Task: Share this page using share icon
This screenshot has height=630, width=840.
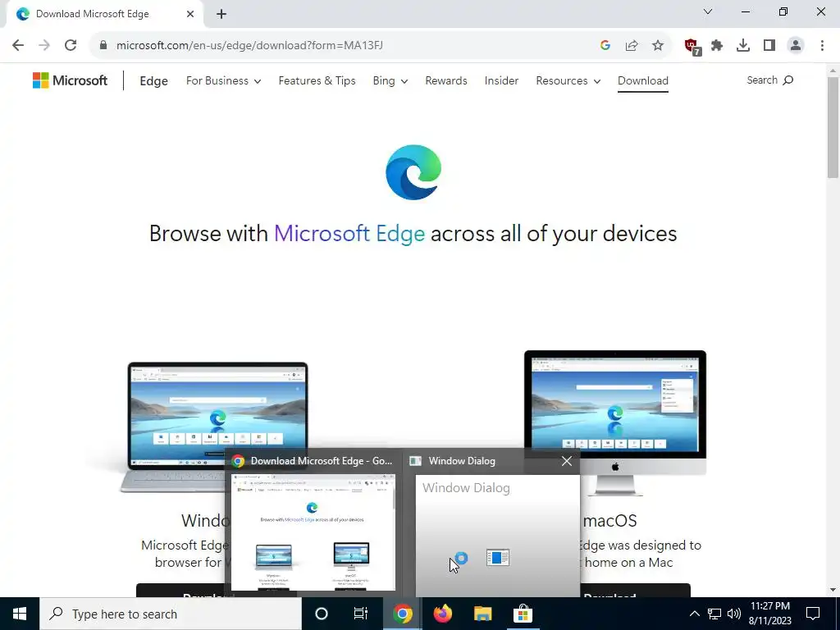Action: point(632,45)
